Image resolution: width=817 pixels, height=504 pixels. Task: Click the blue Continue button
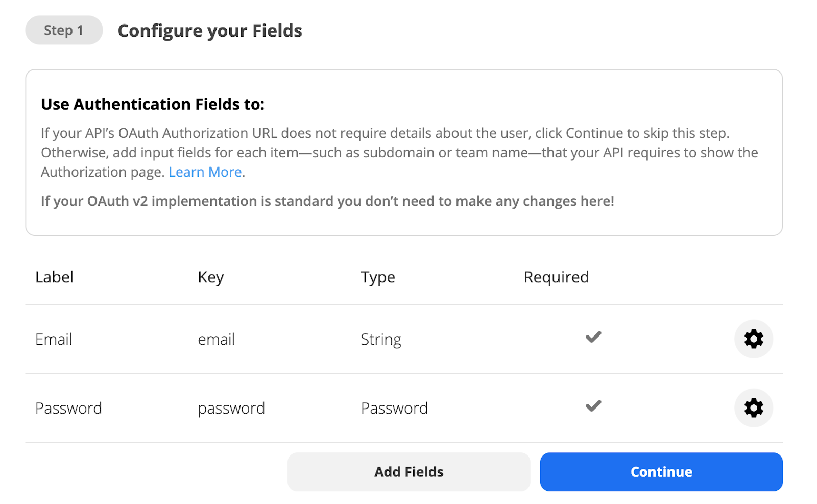point(661,472)
